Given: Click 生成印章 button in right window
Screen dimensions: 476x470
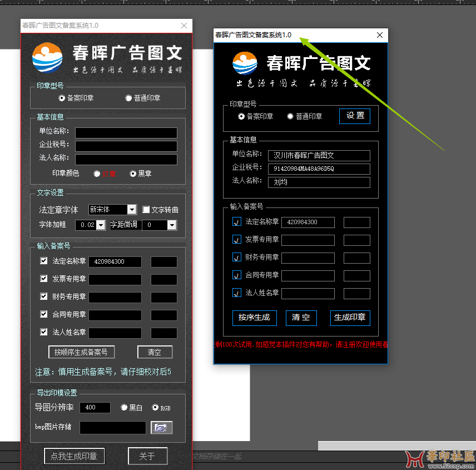Looking at the screenshot, I should point(350,318).
